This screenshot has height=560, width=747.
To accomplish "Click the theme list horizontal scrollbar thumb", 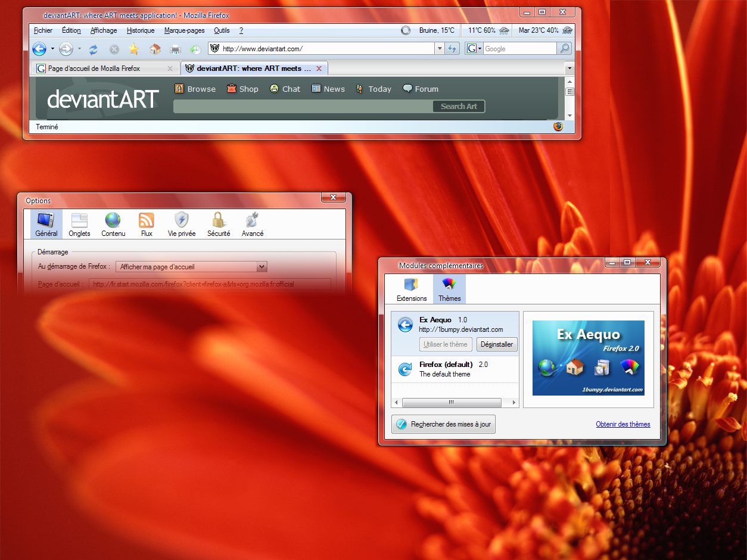I will click(452, 403).
